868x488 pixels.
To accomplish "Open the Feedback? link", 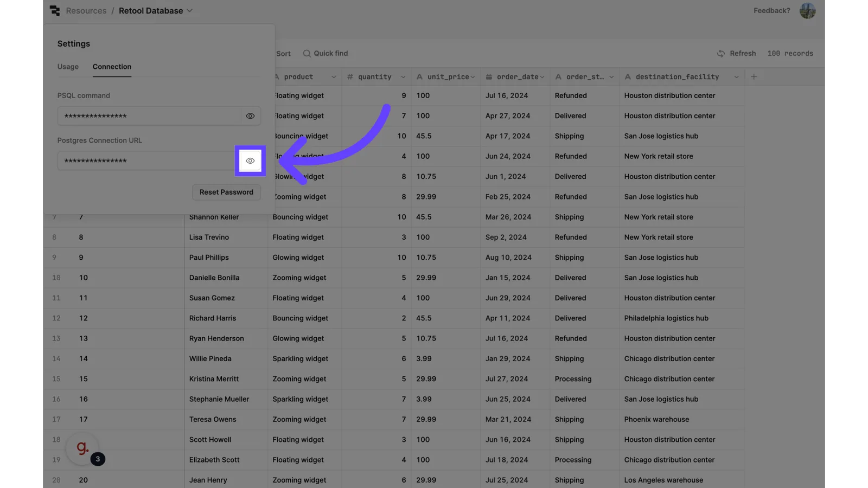I will coord(771,10).
